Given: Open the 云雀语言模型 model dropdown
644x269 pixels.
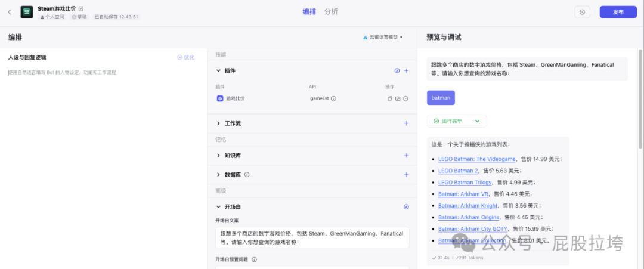Looking at the screenshot, I should click(x=383, y=37).
